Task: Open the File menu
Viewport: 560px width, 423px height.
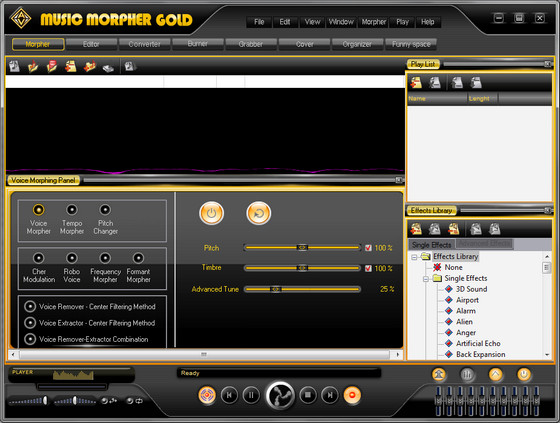Action: 259,22
